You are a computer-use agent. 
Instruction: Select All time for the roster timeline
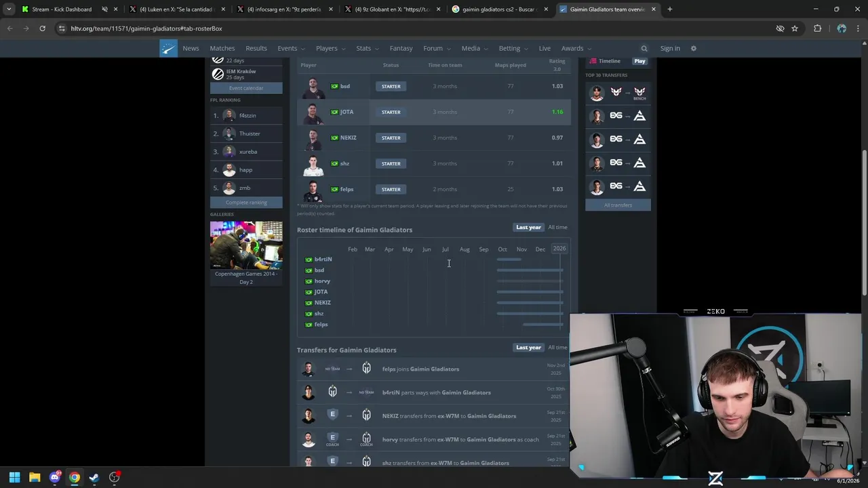557,228
